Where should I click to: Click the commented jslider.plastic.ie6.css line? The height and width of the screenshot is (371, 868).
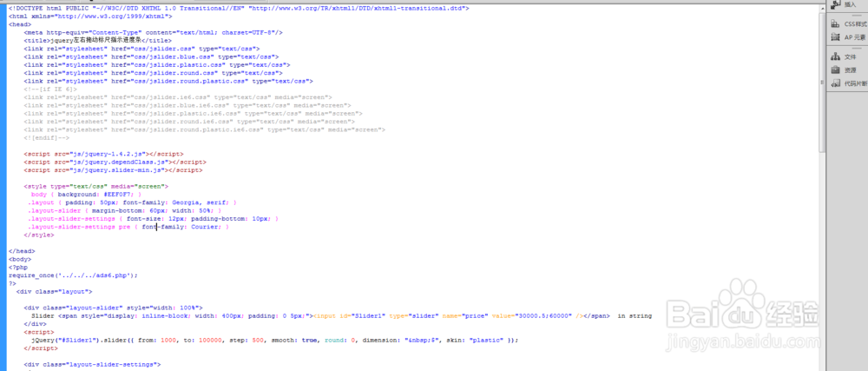click(194, 113)
